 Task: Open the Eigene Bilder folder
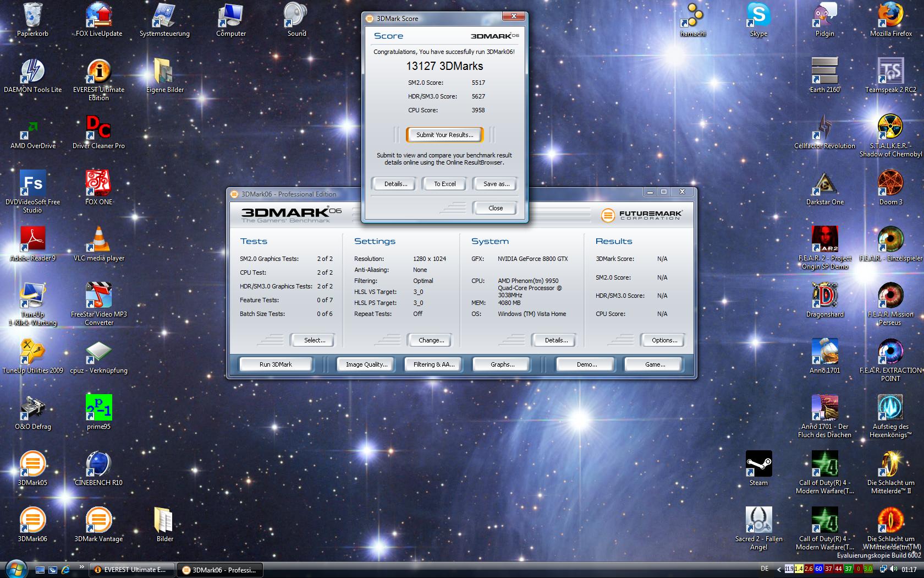pos(164,76)
